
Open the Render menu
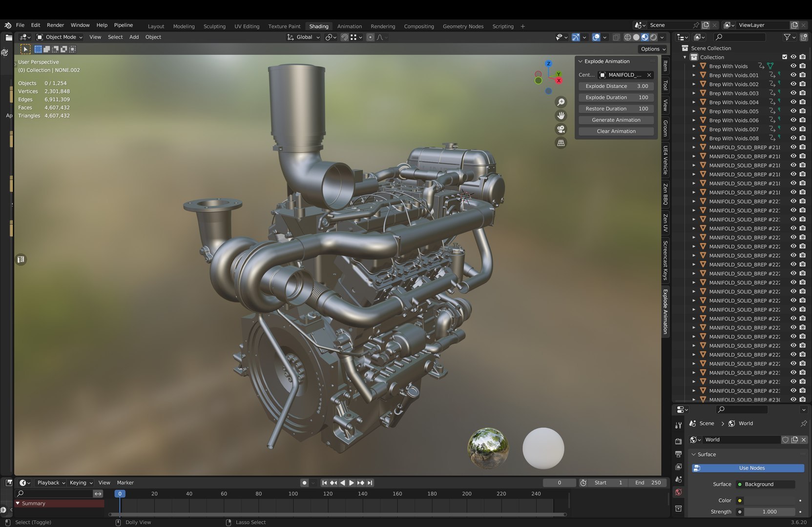click(x=55, y=25)
